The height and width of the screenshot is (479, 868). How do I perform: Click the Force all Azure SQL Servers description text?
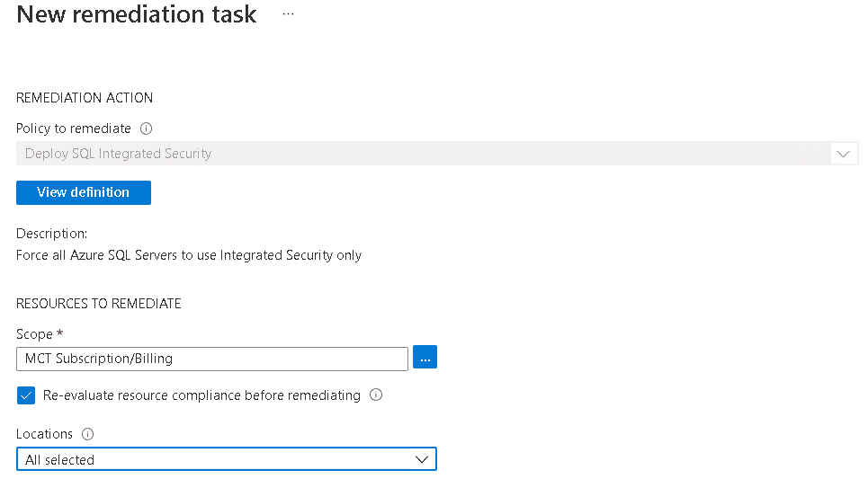(189, 255)
